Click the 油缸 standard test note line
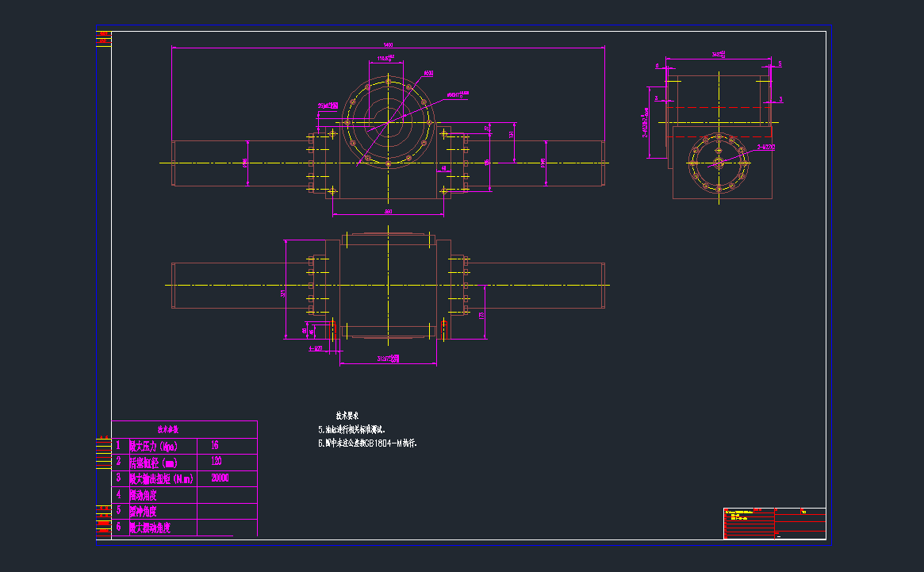The image size is (924, 572). click(352, 428)
